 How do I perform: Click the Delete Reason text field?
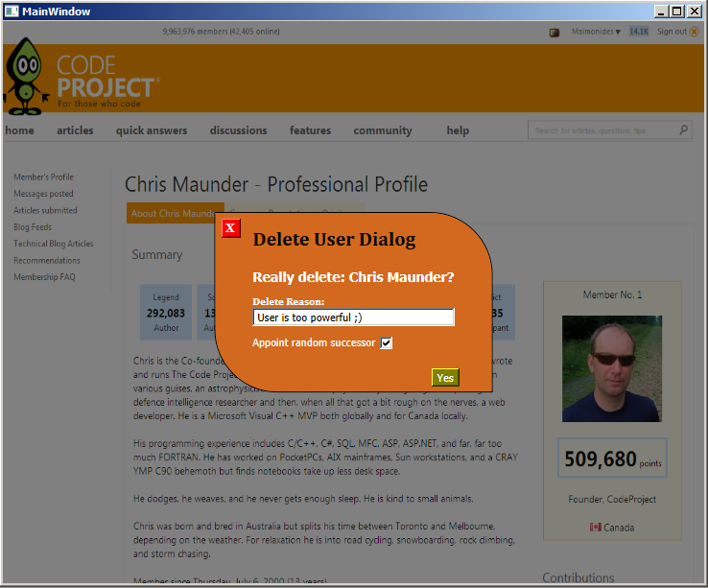tap(353, 318)
